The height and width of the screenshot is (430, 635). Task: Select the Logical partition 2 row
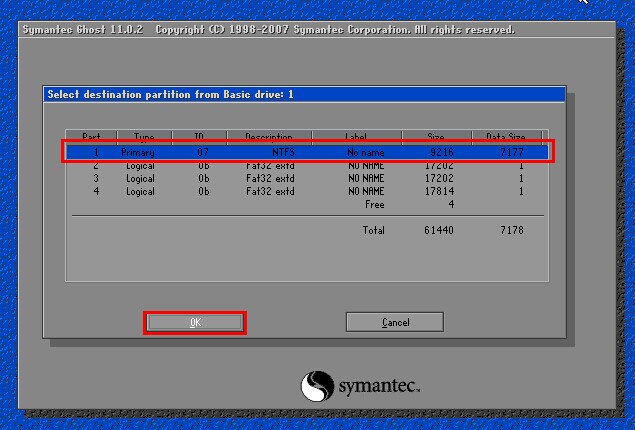(x=307, y=166)
